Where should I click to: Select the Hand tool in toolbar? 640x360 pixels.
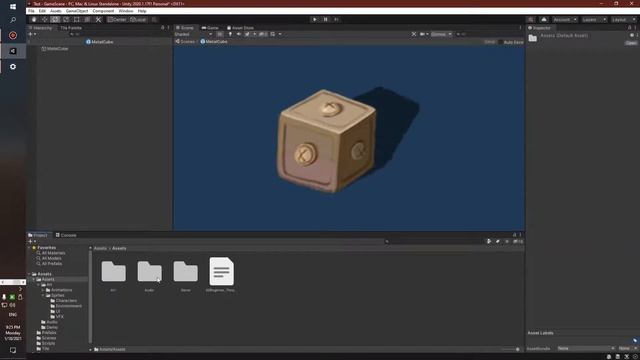point(34,20)
